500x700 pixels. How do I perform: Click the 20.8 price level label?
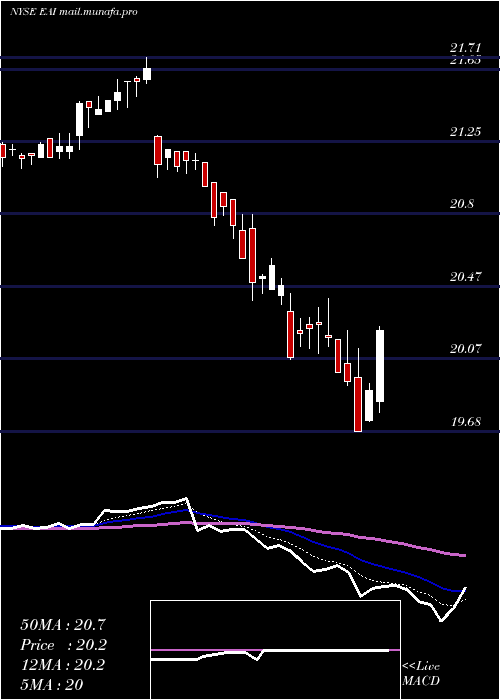(462, 204)
